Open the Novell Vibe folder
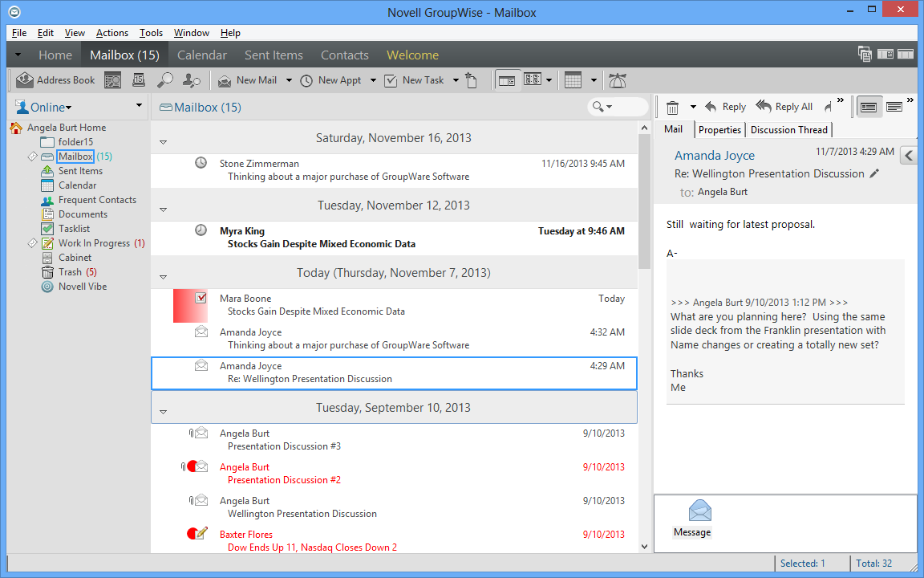 [83, 287]
